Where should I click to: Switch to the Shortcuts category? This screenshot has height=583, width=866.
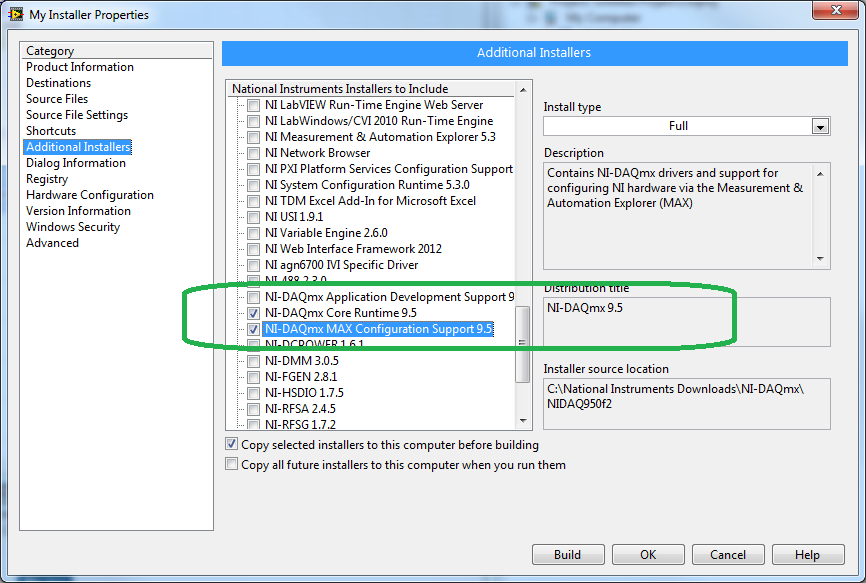point(51,131)
